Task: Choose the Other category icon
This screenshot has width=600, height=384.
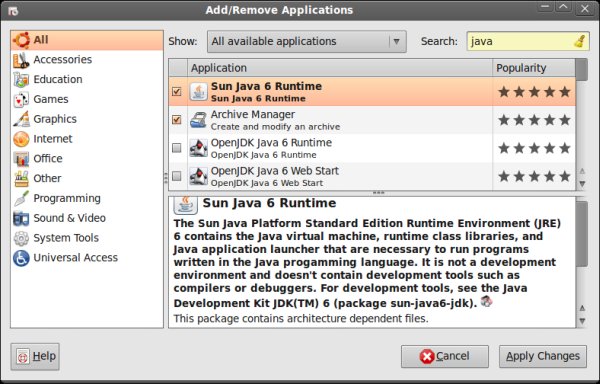Action: [x=21, y=179]
